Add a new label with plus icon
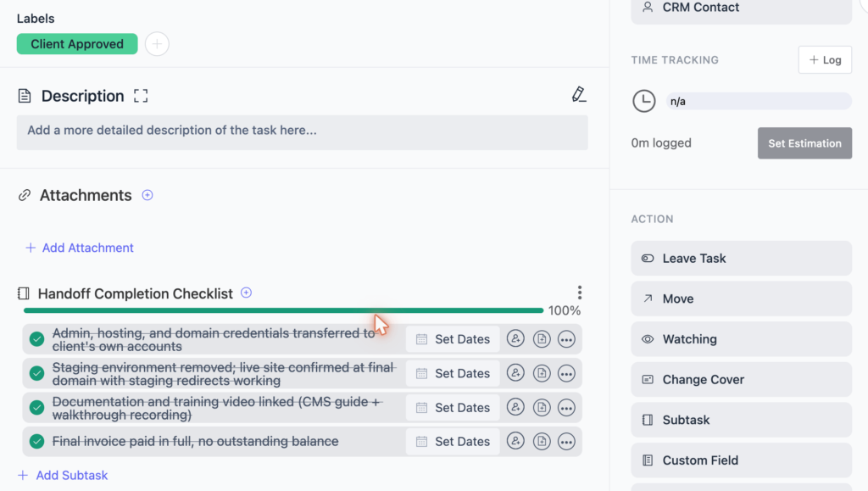This screenshot has height=491, width=868. (157, 44)
